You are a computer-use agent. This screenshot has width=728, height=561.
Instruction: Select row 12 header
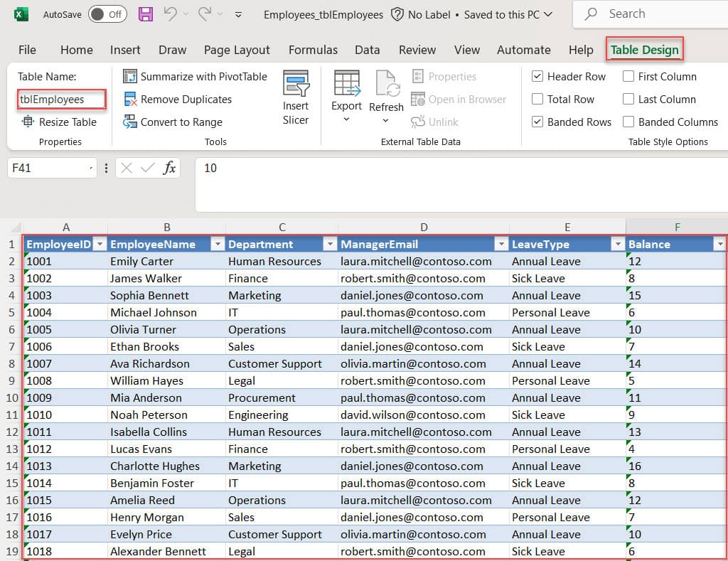point(11,432)
